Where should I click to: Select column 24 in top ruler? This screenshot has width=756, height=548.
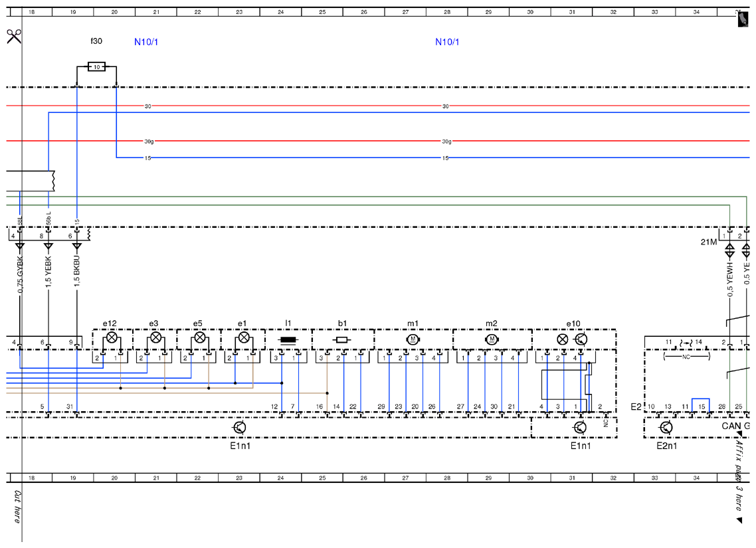click(x=280, y=12)
